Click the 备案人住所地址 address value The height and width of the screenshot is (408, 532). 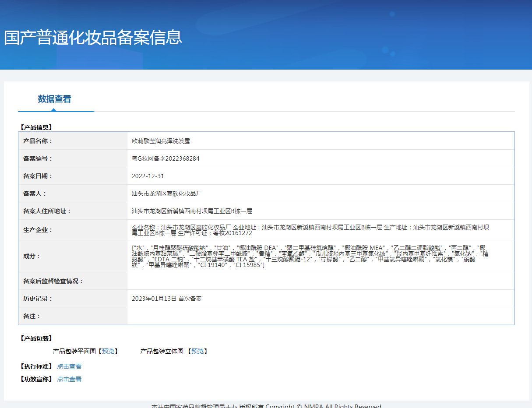coord(192,211)
